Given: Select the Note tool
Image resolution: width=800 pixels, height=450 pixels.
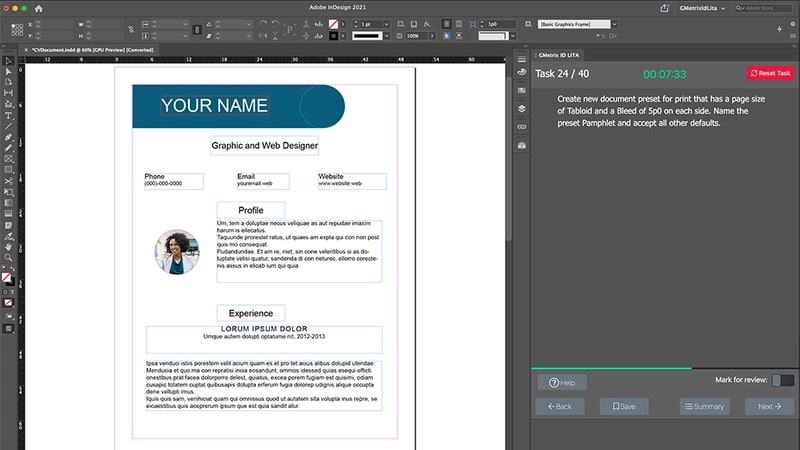Looking at the screenshot, I should [x=8, y=225].
